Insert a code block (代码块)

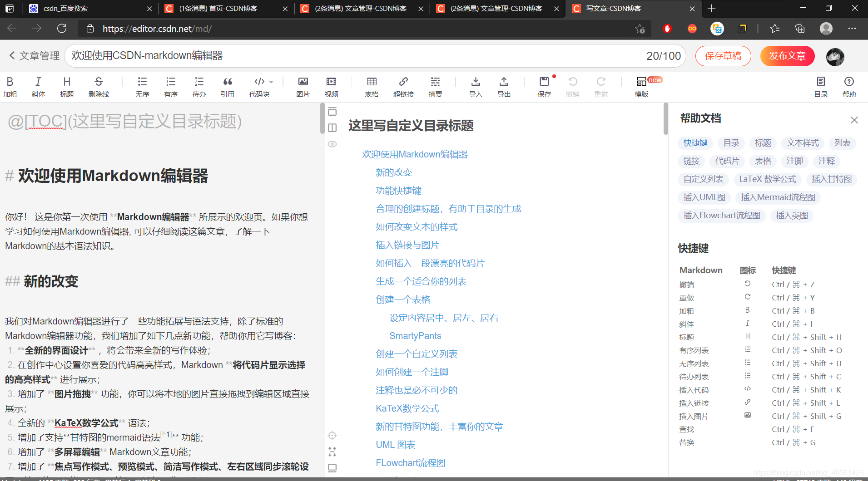(x=259, y=87)
